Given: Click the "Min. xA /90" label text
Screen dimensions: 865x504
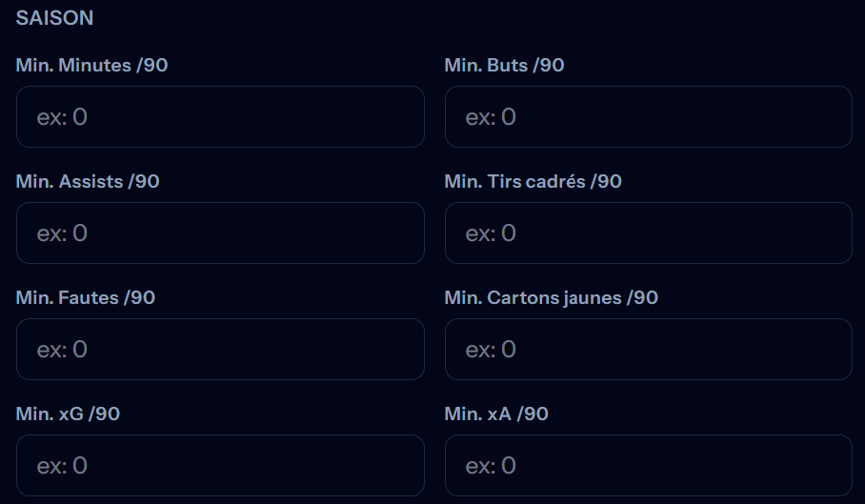Looking at the screenshot, I should point(496,414).
